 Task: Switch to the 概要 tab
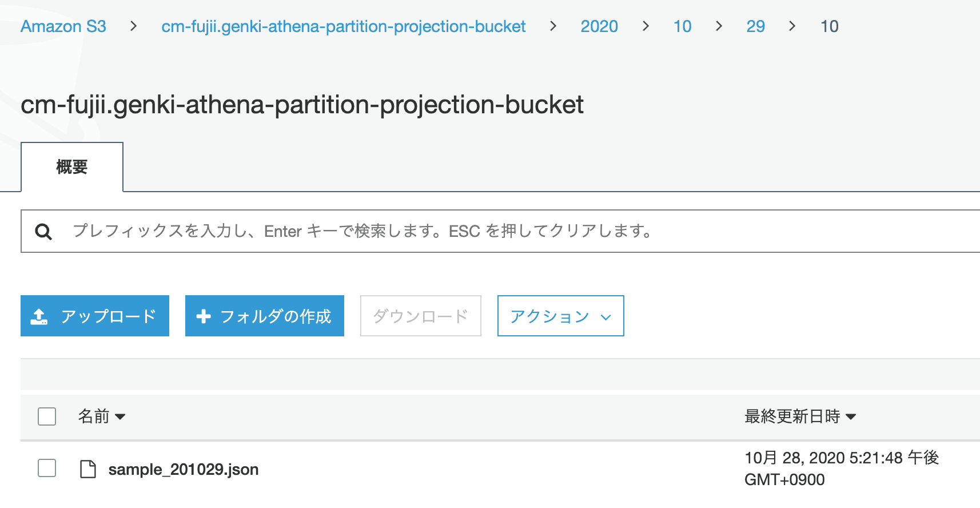point(71,167)
